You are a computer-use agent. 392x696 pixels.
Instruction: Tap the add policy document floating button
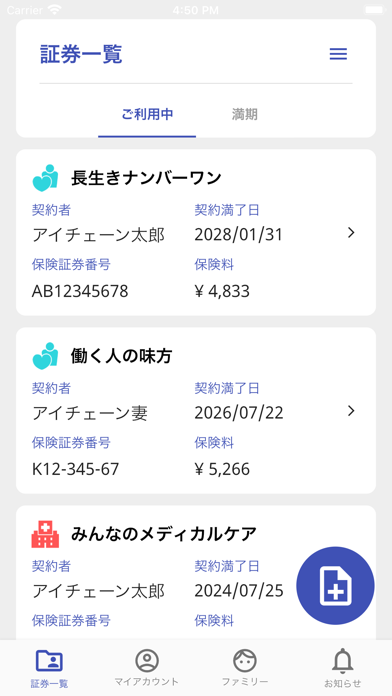tap(335, 585)
